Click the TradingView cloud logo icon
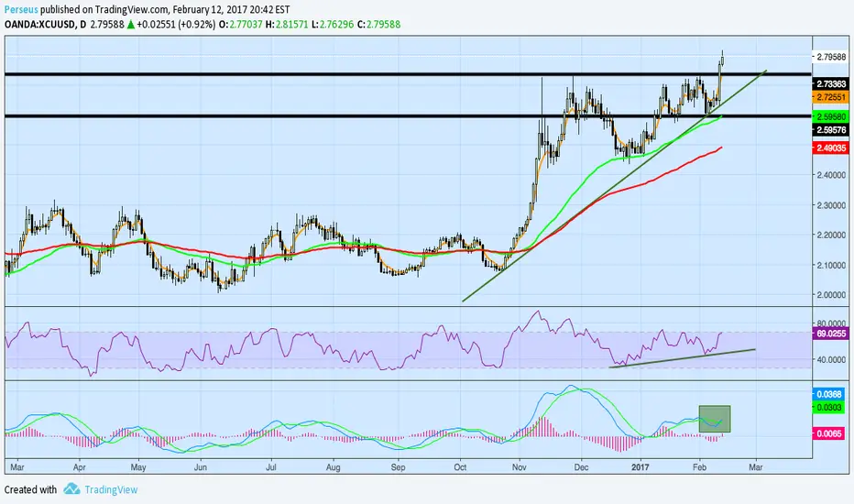The height and width of the screenshot is (504, 854). tap(71, 488)
